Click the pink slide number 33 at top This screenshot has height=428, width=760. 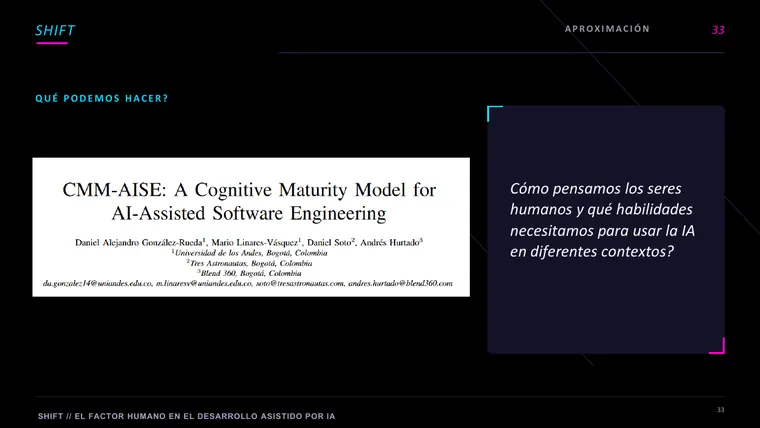point(718,30)
